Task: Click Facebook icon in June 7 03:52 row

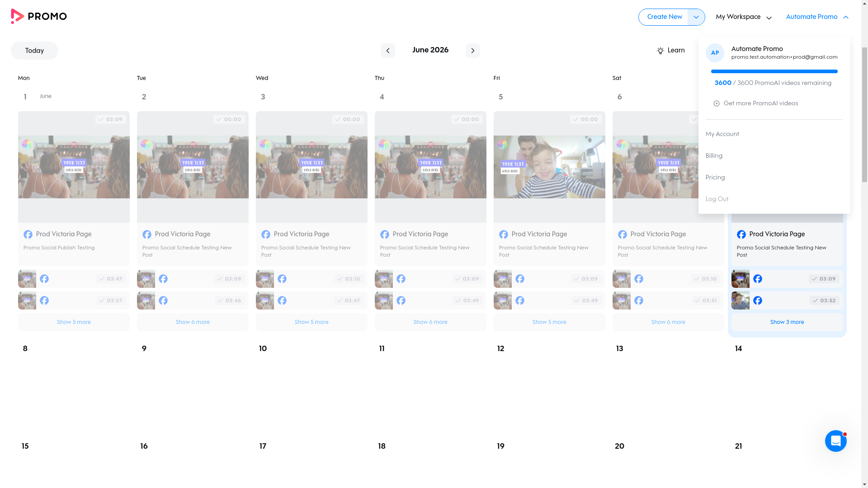Action: click(758, 300)
